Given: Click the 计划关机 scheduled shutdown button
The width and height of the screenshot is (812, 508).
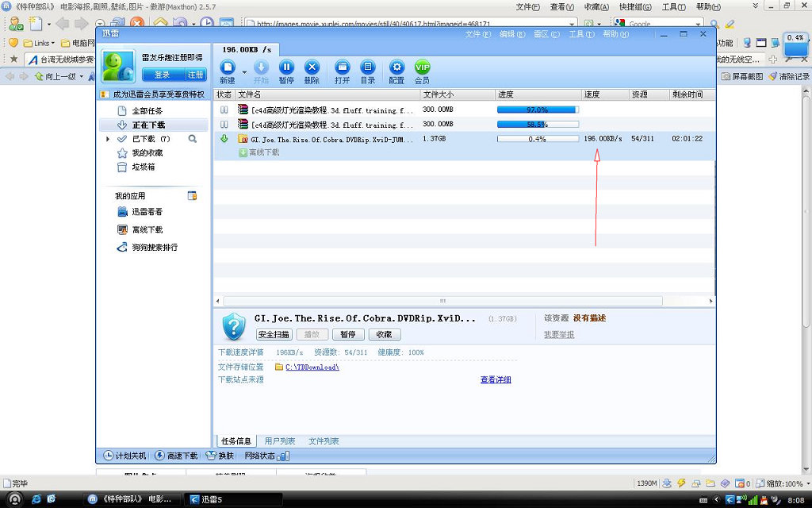Looking at the screenshot, I should pos(124,456).
